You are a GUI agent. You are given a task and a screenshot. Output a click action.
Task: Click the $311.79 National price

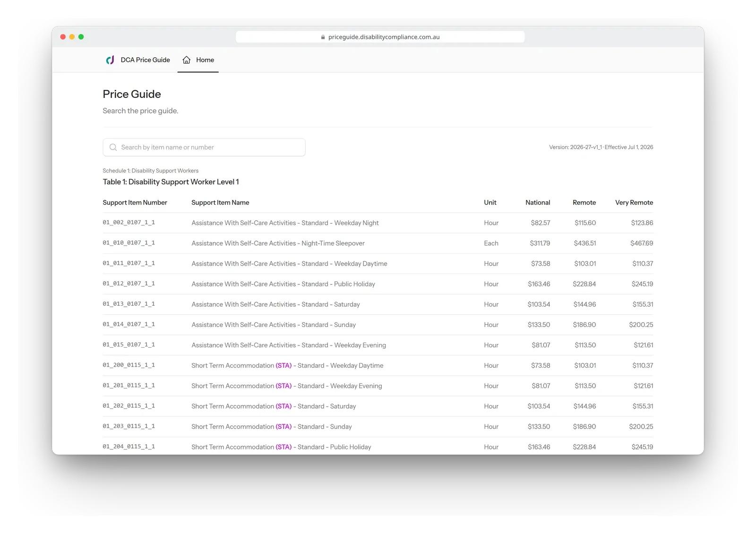click(x=540, y=243)
